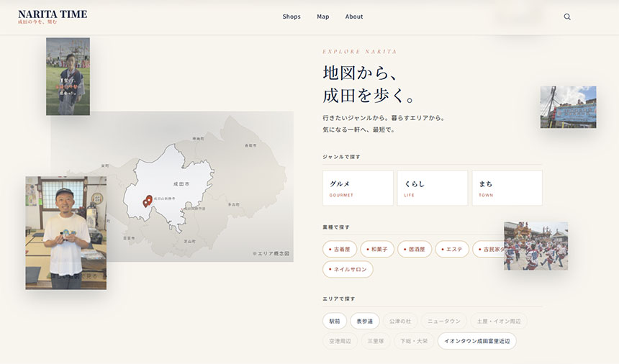Click the 神崎町 label on the map

point(198,139)
